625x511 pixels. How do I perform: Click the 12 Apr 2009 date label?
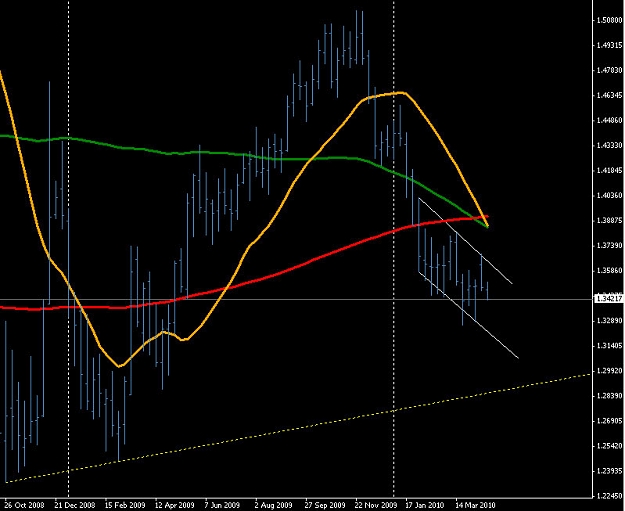click(x=174, y=505)
